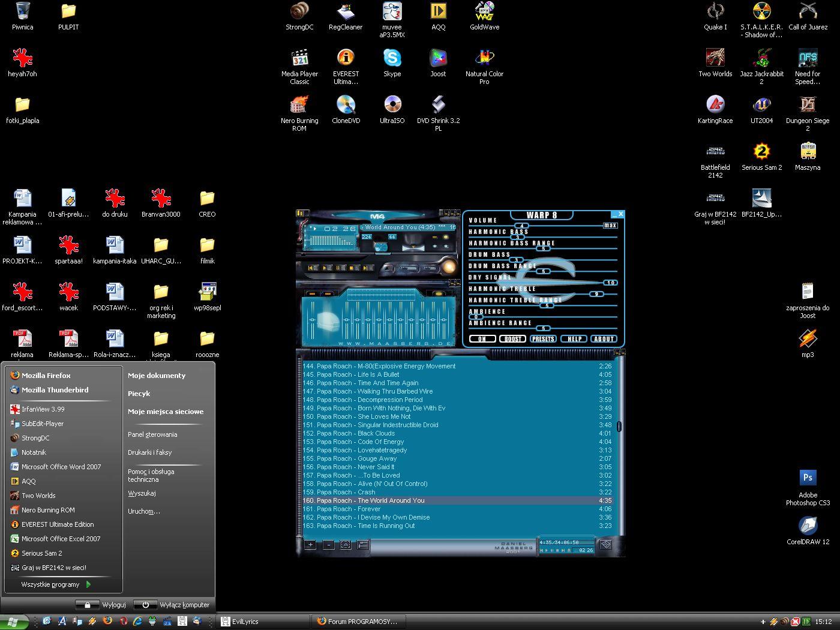The width and height of the screenshot is (840, 630).
Task: Open equalizer presets button
Action: coord(439,294)
